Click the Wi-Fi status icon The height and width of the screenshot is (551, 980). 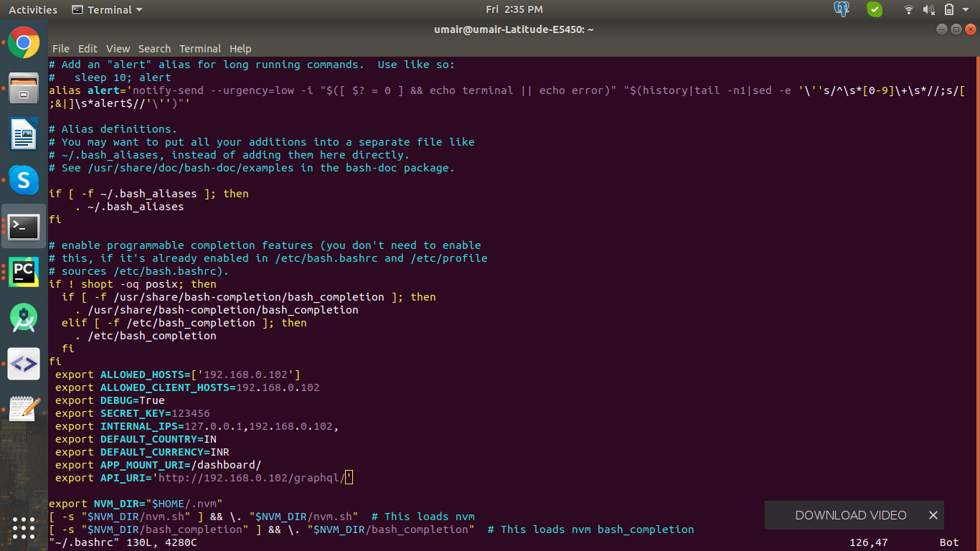pos(908,9)
